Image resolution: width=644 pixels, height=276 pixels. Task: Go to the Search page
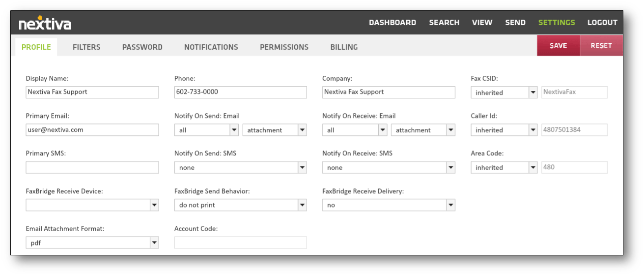444,23
